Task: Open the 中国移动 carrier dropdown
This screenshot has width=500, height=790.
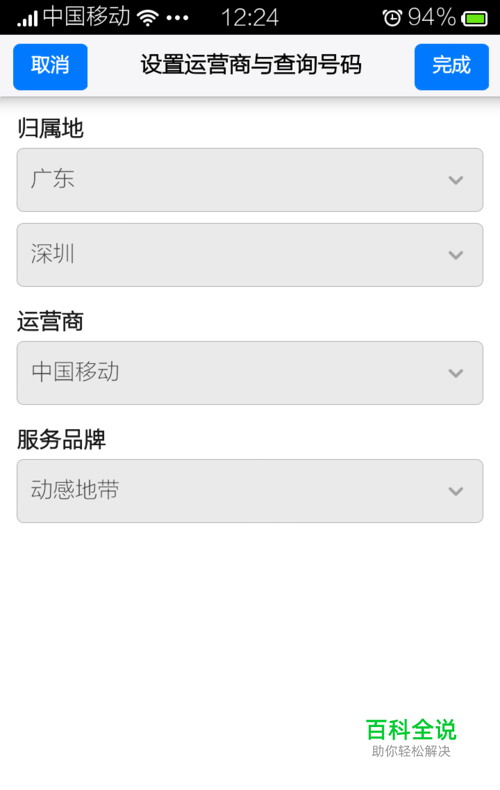Action: (250, 373)
